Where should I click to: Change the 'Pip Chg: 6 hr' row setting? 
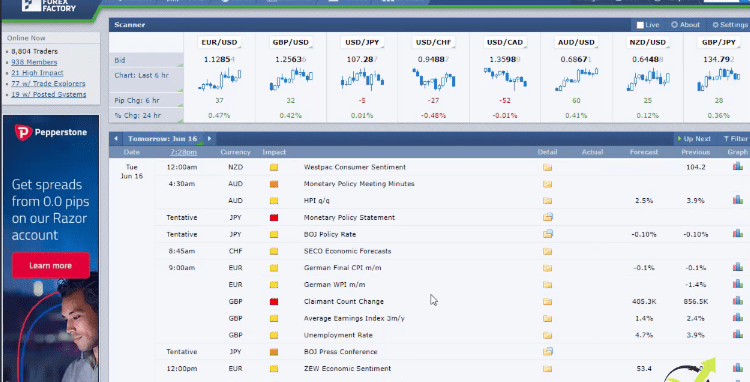click(x=146, y=100)
